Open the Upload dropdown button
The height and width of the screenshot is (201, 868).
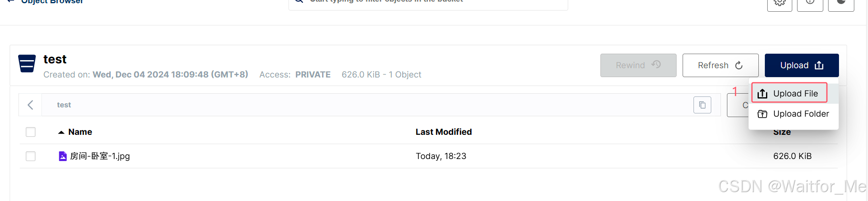802,65
